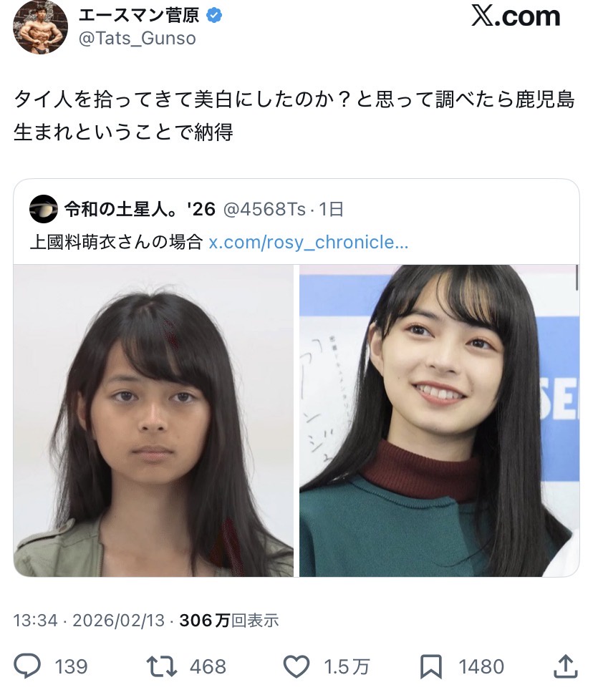Click the blue verified badge
The height and width of the screenshot is (700, 593).
tap(214, 16)
